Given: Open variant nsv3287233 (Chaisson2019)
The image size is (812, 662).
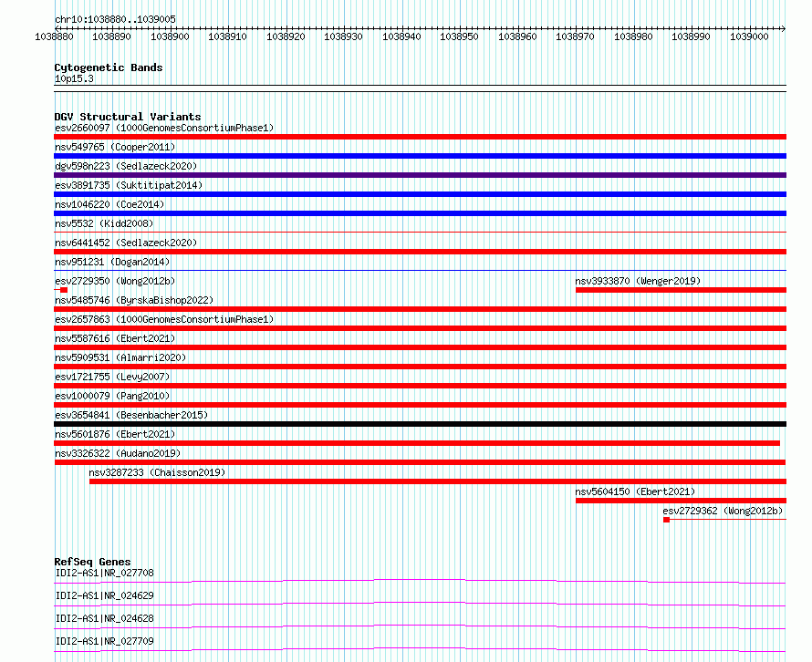Looking at the screenshot, I should click(x=158, y=472).
